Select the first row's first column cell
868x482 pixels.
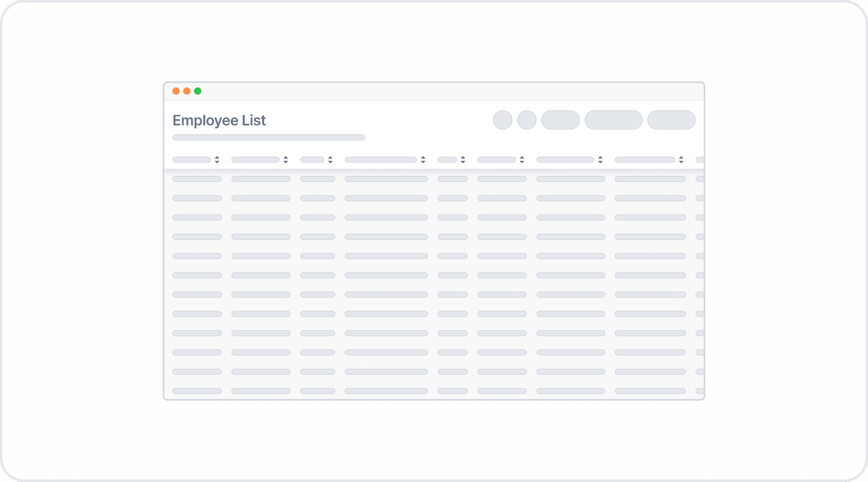coord(197,179)
